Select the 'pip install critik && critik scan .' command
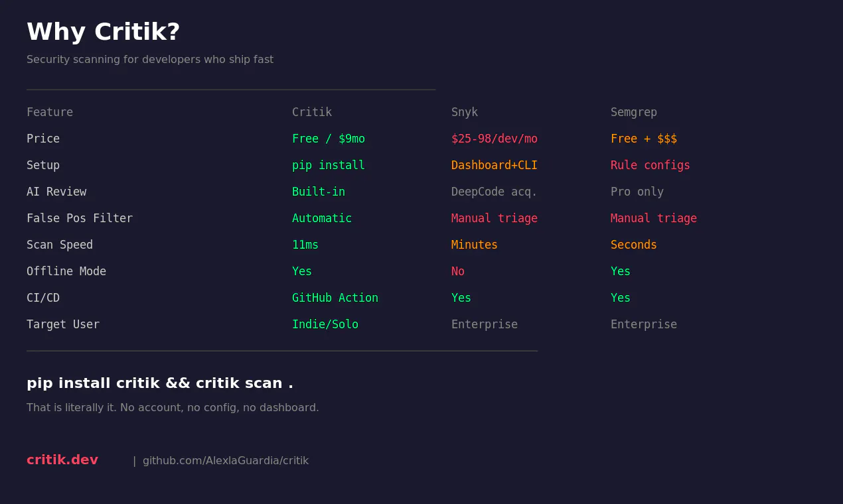 (160, 383)
